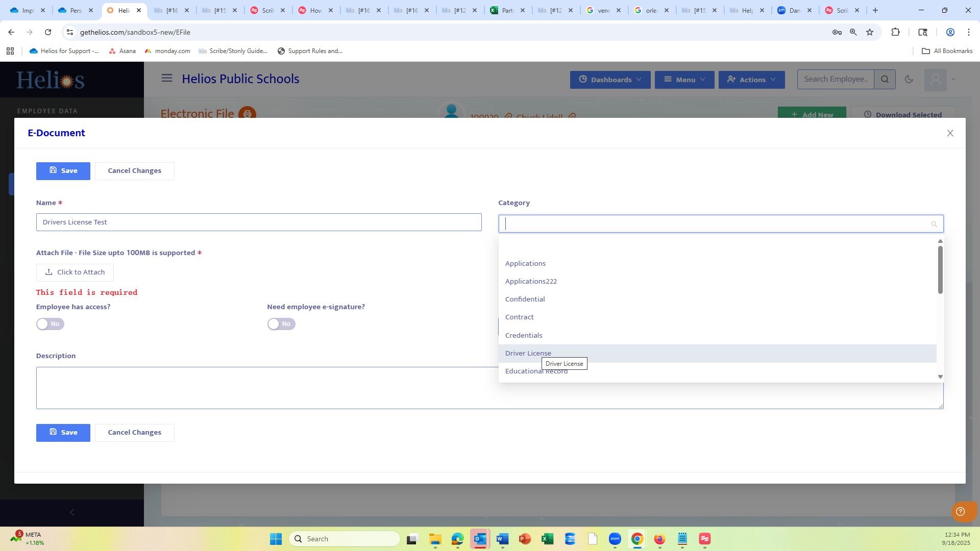The width and height of the screenshot is (980, 551).
Task: Click Click to Attach file button
Action: coord(75,272)
